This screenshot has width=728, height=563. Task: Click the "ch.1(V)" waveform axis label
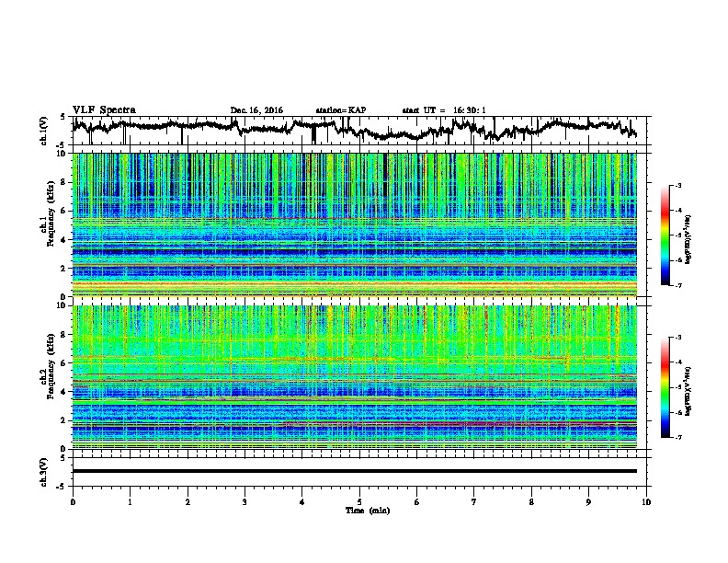(44, 131)
